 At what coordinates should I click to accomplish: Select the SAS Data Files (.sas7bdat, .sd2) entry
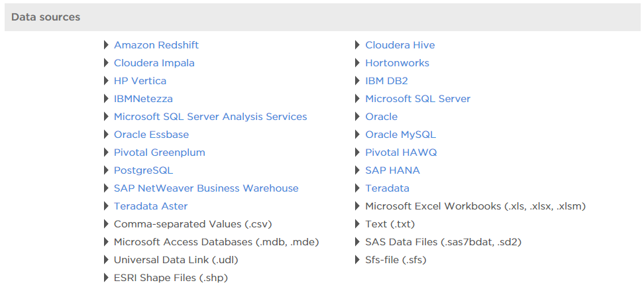(x=443, y=243)
